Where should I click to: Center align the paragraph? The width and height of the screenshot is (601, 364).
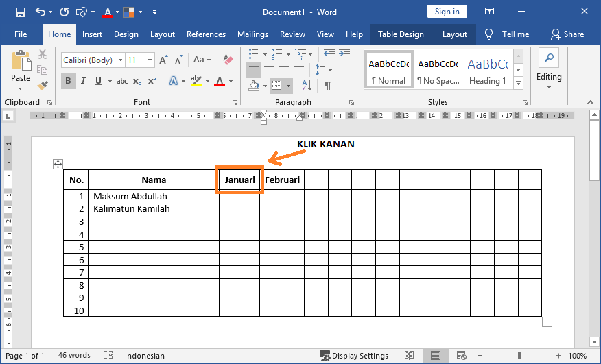pos(269,70)
